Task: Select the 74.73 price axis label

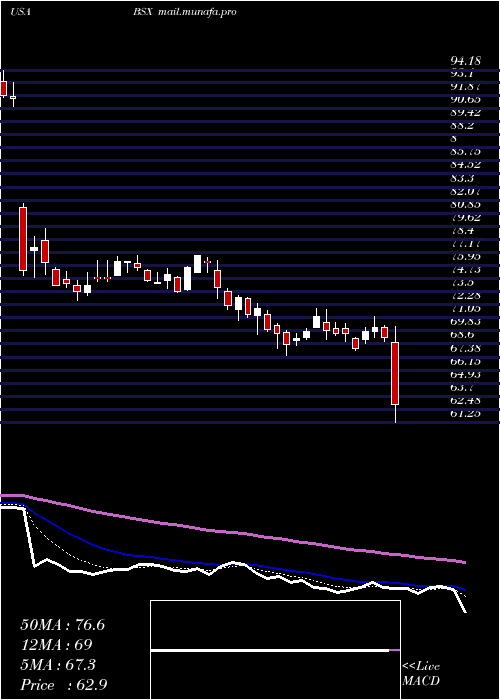Action: 465,270
